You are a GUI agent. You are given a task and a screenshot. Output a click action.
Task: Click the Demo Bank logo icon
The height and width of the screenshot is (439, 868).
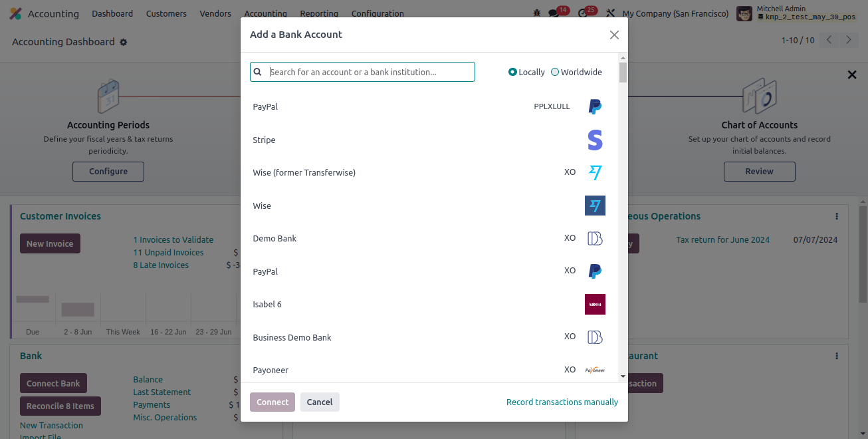tap(595, 238)
